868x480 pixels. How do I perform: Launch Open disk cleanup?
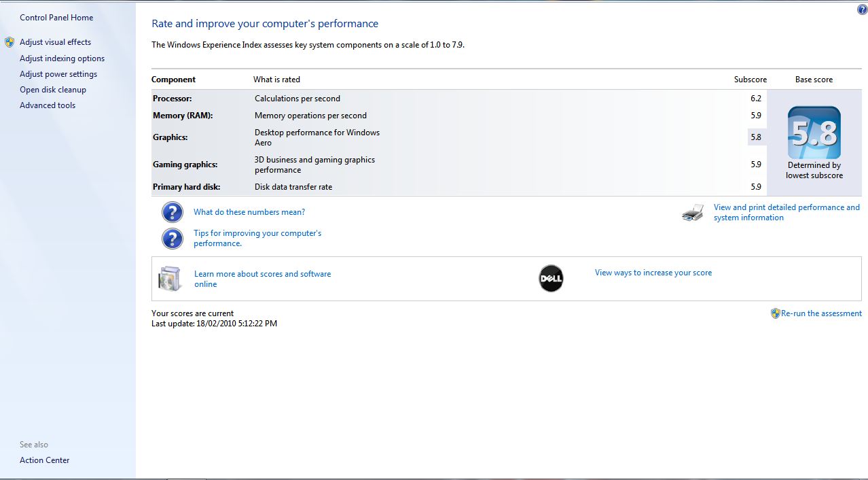click(x=53, y=90)
